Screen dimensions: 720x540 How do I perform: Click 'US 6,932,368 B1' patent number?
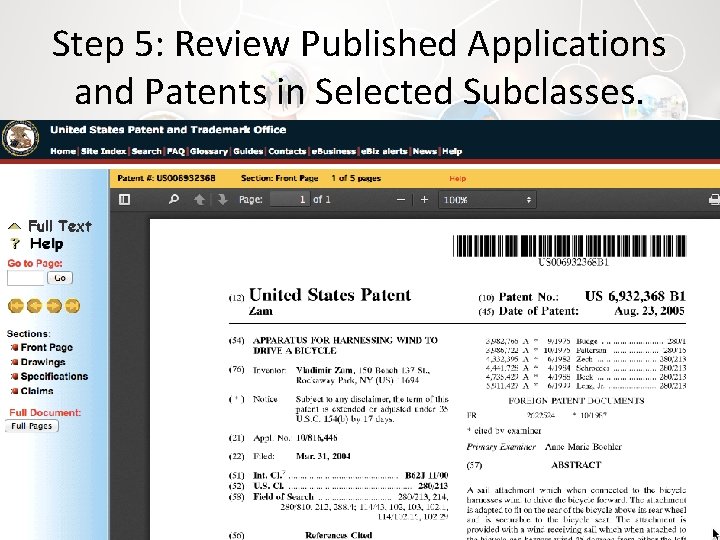pyautogui.click(x=635, y=296)
